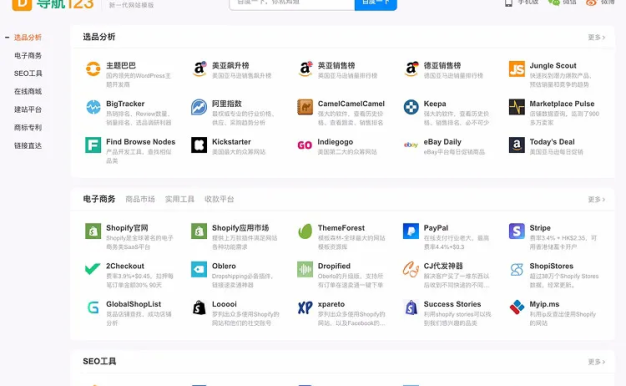Click the Keepa icon
This screenshot has height=386, width=626.
point(411,107)
